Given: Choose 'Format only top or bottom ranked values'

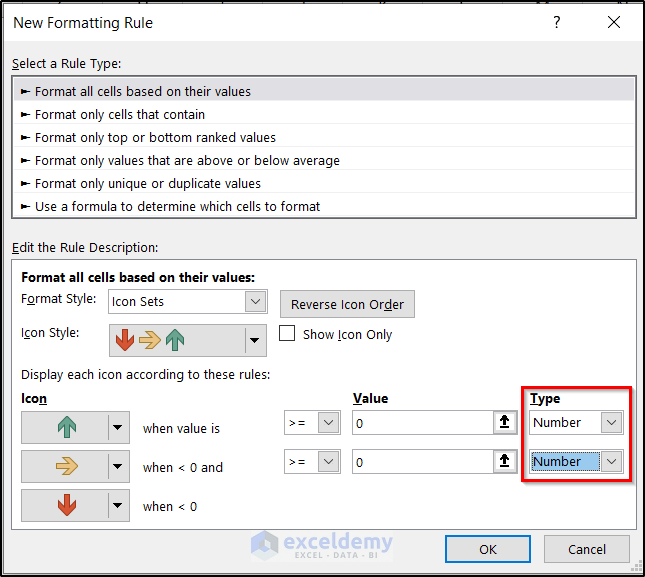Looking at the screenshot, I should [x=155, y=137].
